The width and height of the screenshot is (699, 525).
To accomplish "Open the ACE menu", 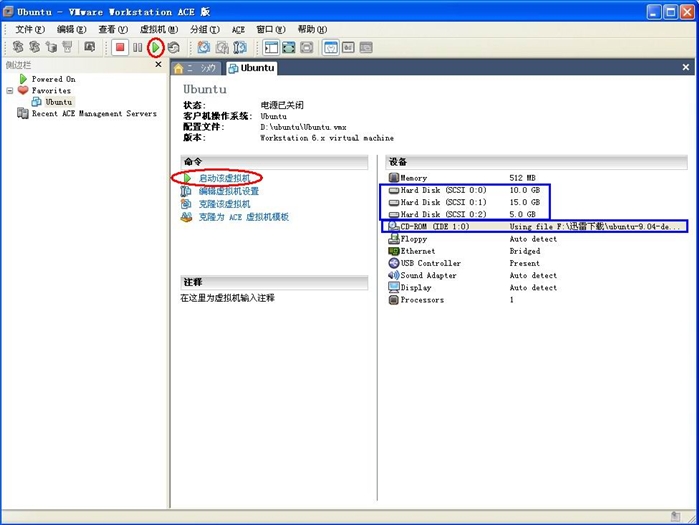I will point(238,29).
